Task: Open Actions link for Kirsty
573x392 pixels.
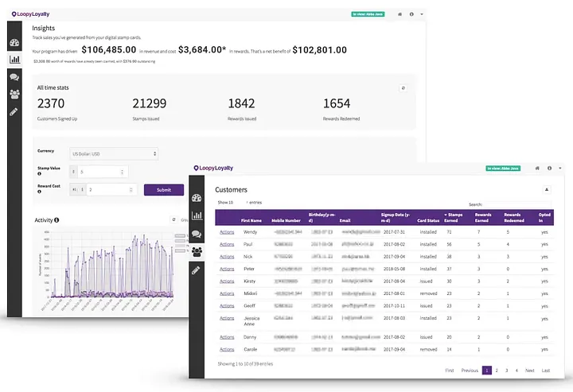Action: pos(227,281)
